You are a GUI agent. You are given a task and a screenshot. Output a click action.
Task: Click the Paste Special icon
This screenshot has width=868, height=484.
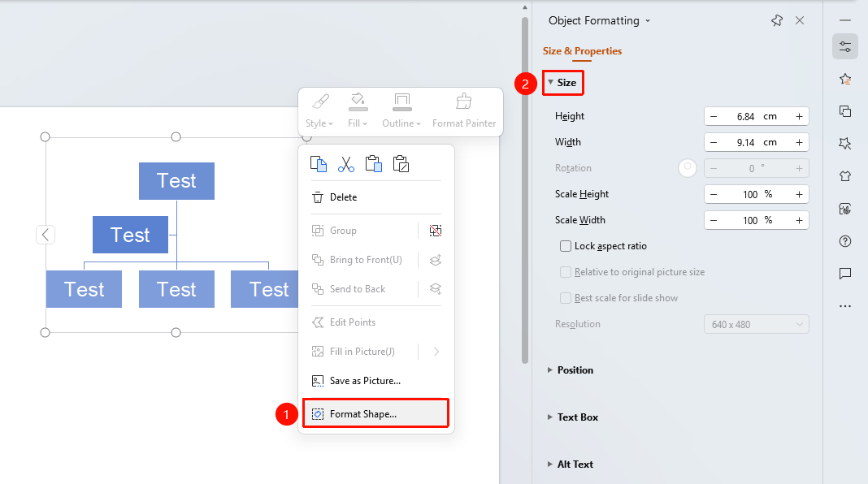[401, 164]
